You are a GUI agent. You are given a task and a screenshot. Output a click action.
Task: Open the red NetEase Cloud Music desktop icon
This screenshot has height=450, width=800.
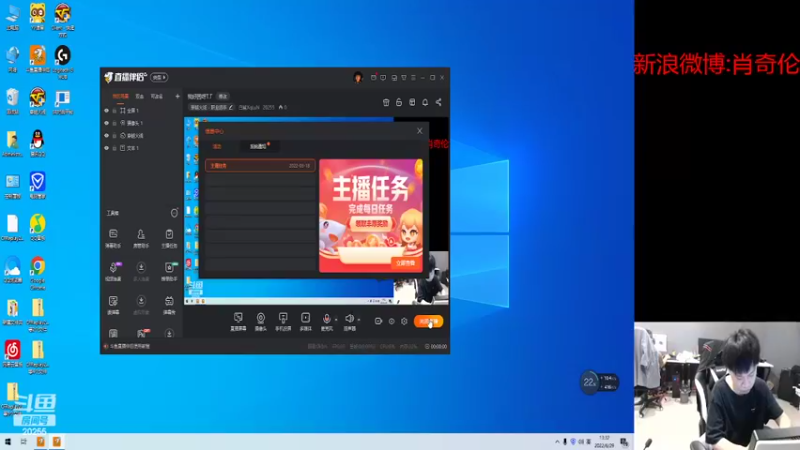click(x=12, y=354)
